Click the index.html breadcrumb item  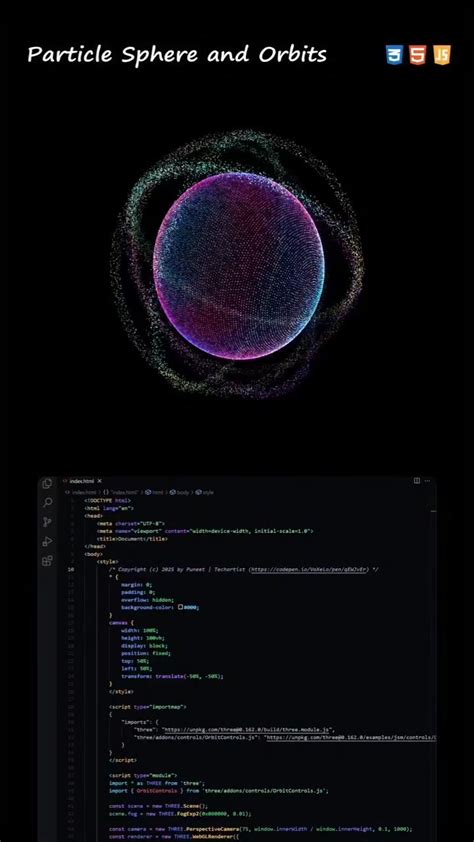click(x=80, y=492)
